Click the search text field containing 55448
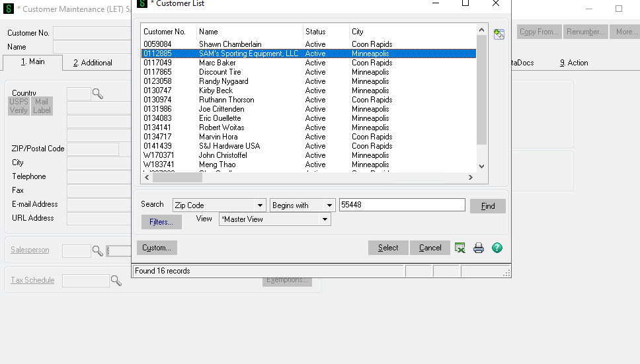 (x=402, y=205)
